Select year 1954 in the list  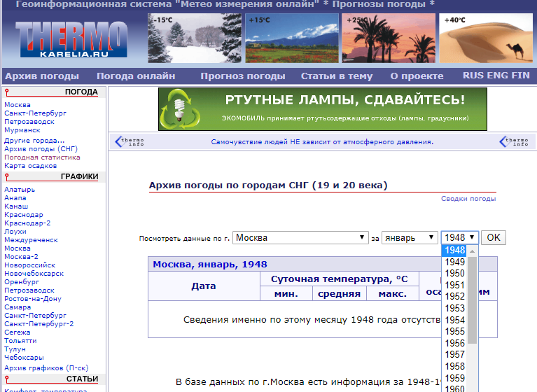pyautogui.click(x=454, y=320)
